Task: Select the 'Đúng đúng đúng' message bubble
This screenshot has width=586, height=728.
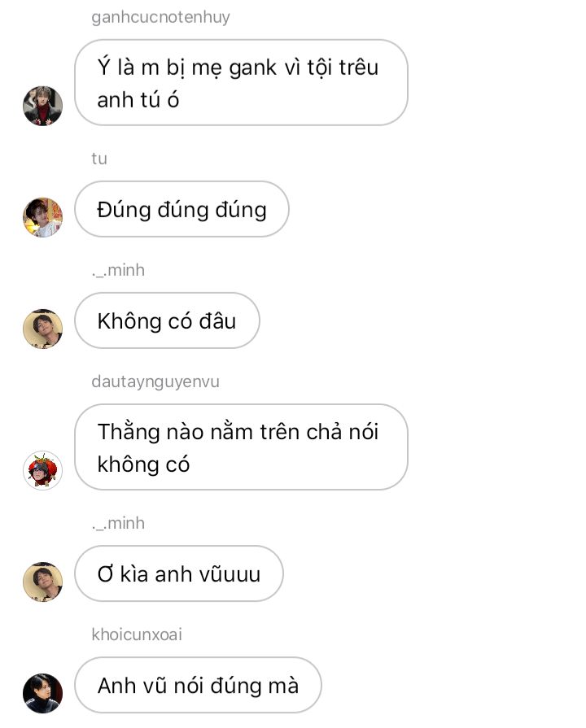Action: click(181, 209)
